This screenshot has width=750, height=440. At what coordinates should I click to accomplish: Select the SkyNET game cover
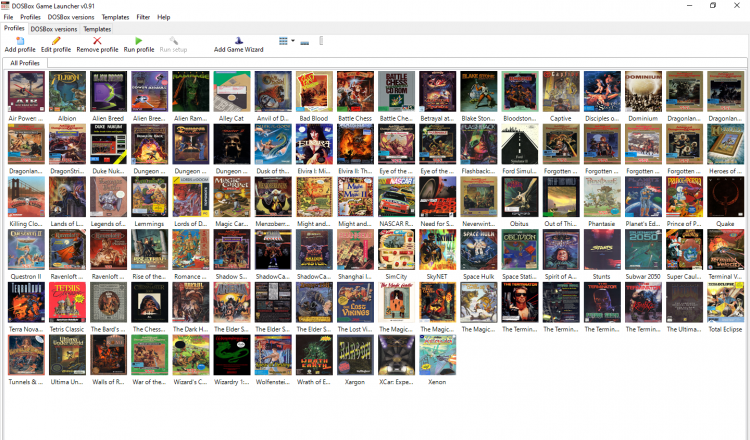pos(438,249)
